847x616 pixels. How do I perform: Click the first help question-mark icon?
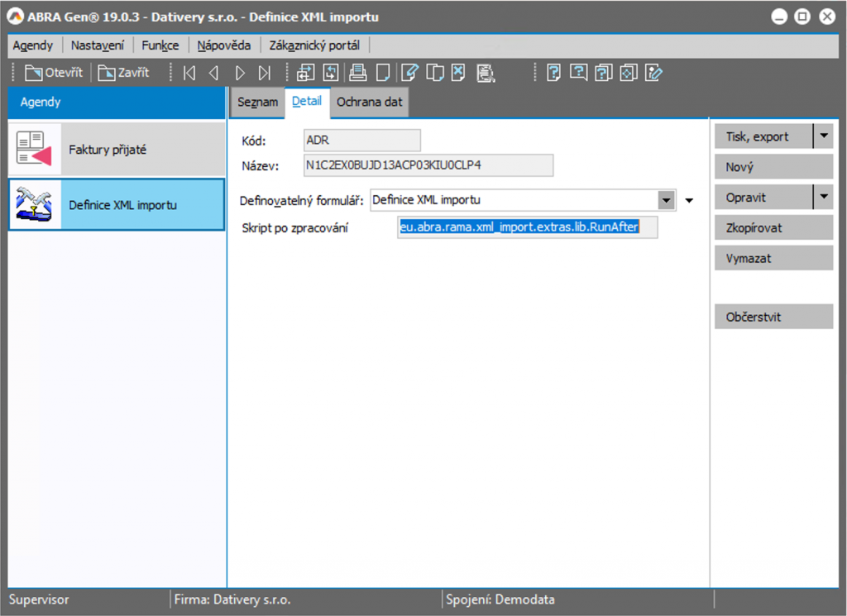click(x=553, y=72)
